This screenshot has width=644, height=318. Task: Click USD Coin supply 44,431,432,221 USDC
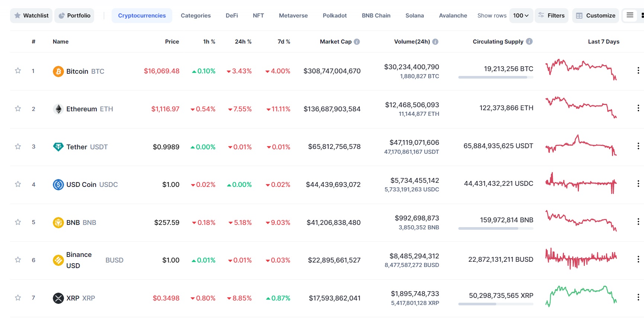pyautogui.click(x=499, y=184)
